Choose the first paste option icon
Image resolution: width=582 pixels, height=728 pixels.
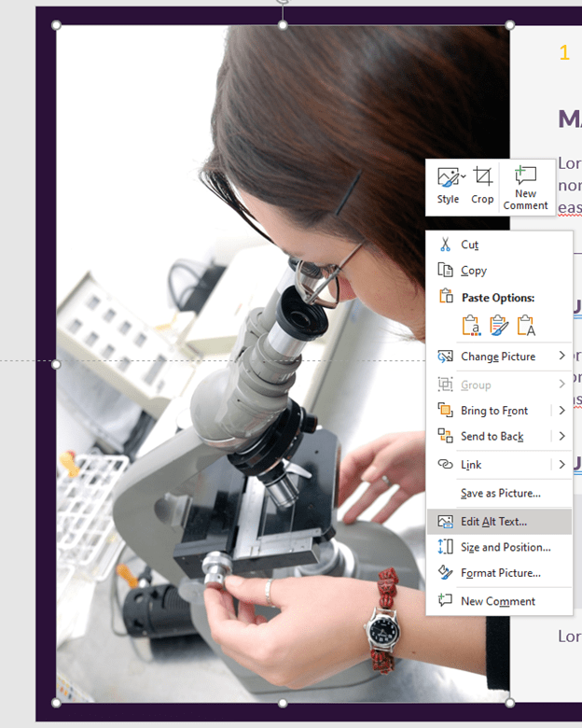pos(471,325)
